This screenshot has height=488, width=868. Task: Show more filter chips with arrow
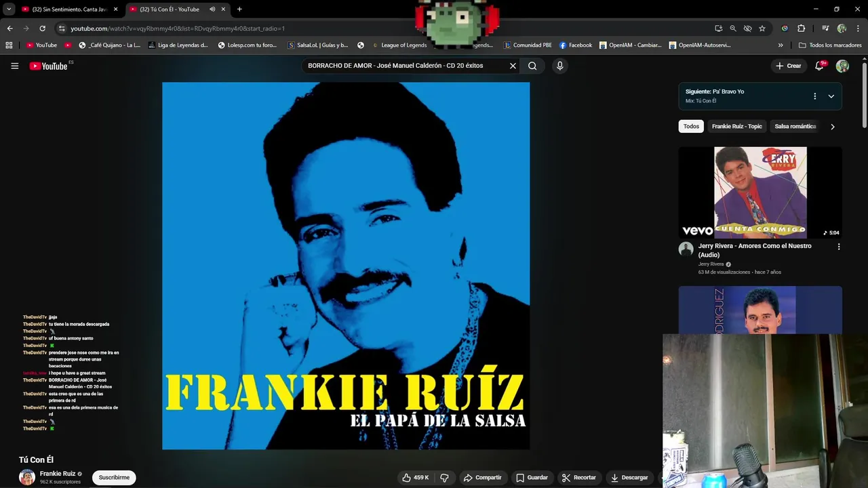(832, 126)
